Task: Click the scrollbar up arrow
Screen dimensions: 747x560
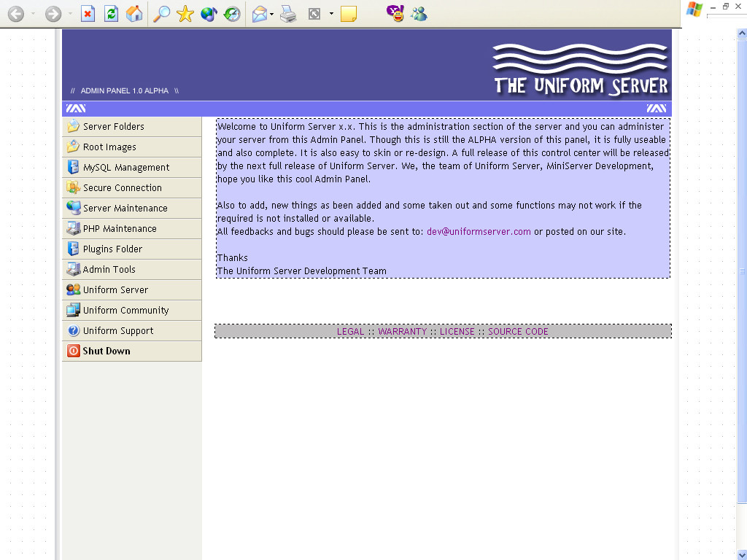Action: tap(742, 34)
